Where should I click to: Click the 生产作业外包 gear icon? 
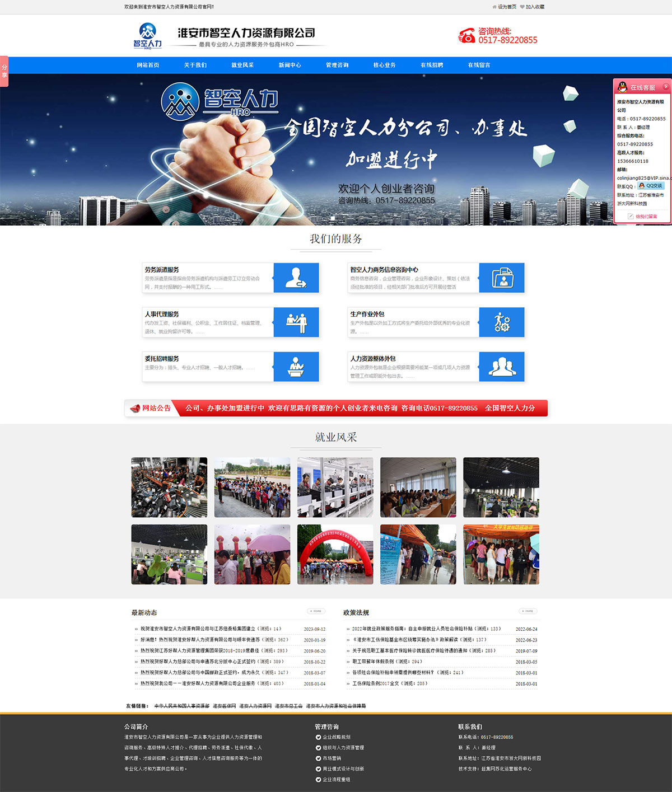[502, 322]
